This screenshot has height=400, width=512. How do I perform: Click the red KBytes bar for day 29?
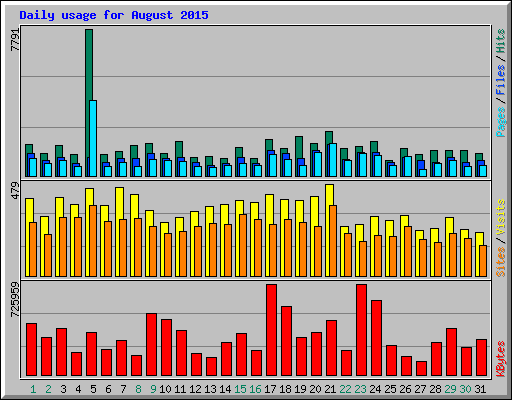click(x=451, y=352)
